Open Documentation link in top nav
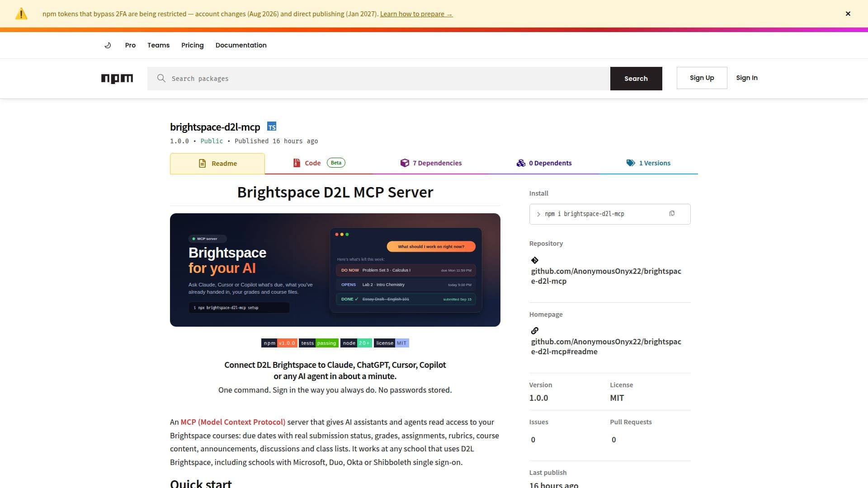 pyautogui.click(x=241, y=45)
